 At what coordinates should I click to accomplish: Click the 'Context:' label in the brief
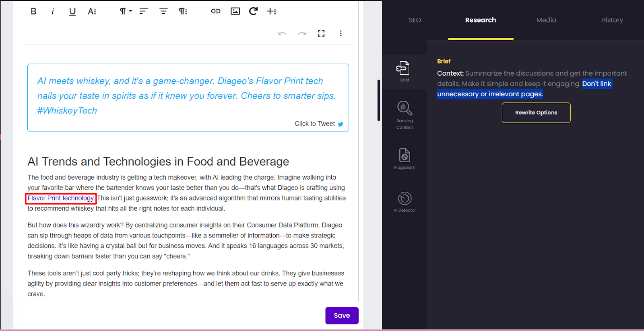[x=450, y=73]
